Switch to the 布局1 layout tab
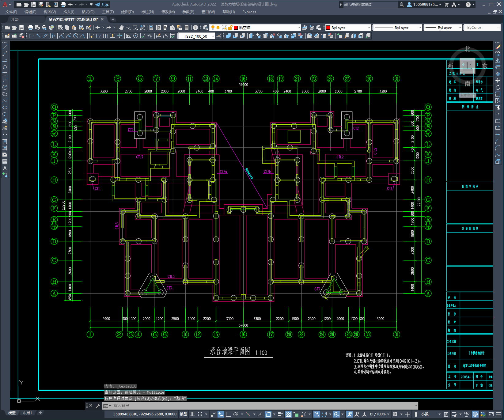Screen dimensions: 504x420 point(27,413)
